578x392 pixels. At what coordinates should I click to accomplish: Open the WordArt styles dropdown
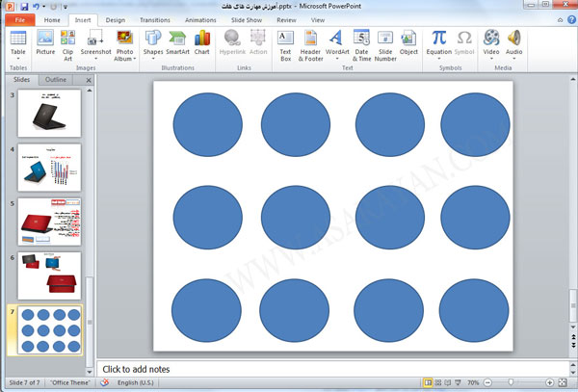click(x=337, y=58)
